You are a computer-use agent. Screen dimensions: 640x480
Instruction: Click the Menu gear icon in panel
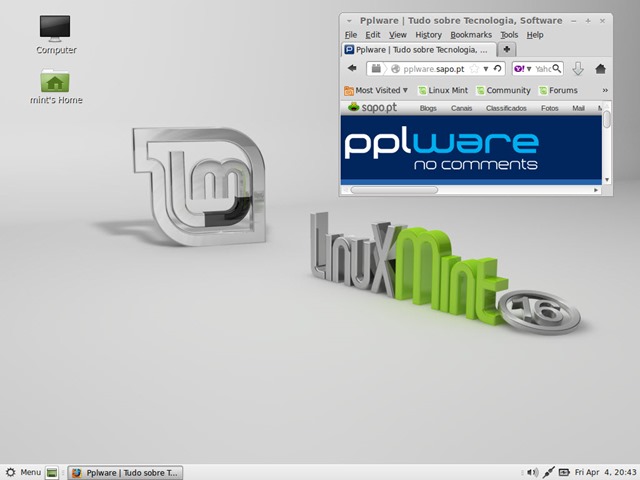point(11,472)
